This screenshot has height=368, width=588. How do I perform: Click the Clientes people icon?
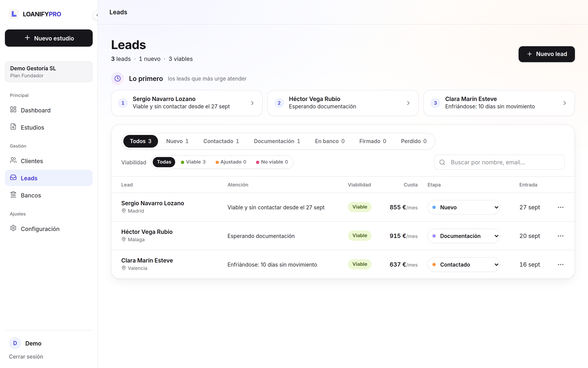pos(13,160)
